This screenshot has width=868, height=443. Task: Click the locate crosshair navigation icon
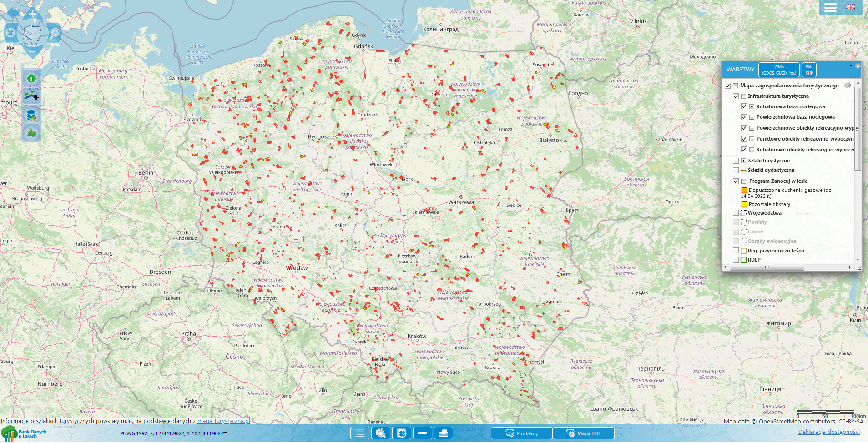[x=10, y=33]
